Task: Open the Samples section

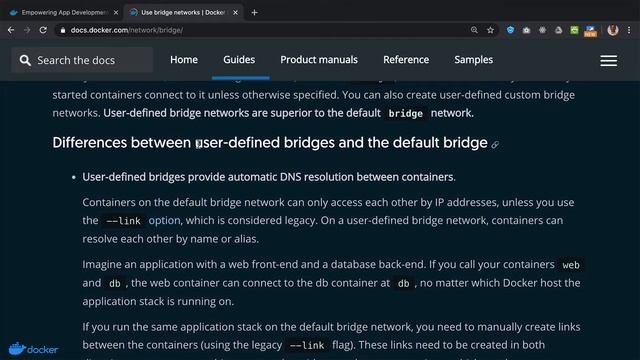Action: point(473,60)
